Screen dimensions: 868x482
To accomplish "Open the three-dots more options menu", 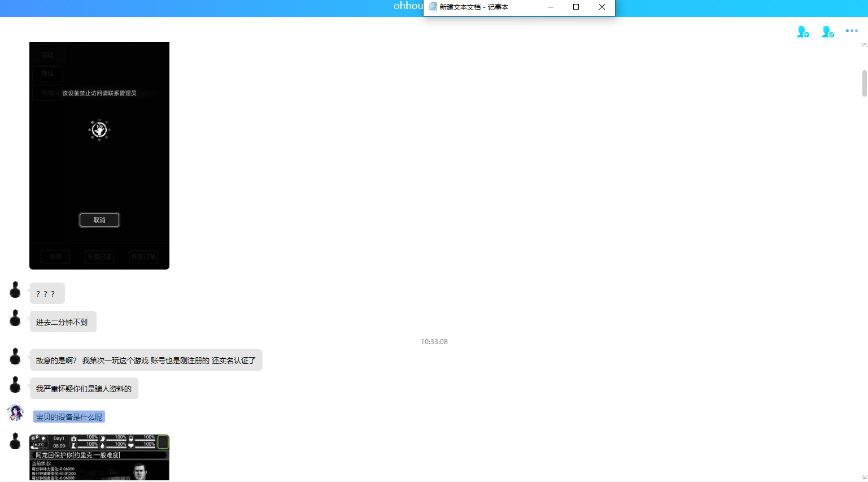I will pos(852,31).
